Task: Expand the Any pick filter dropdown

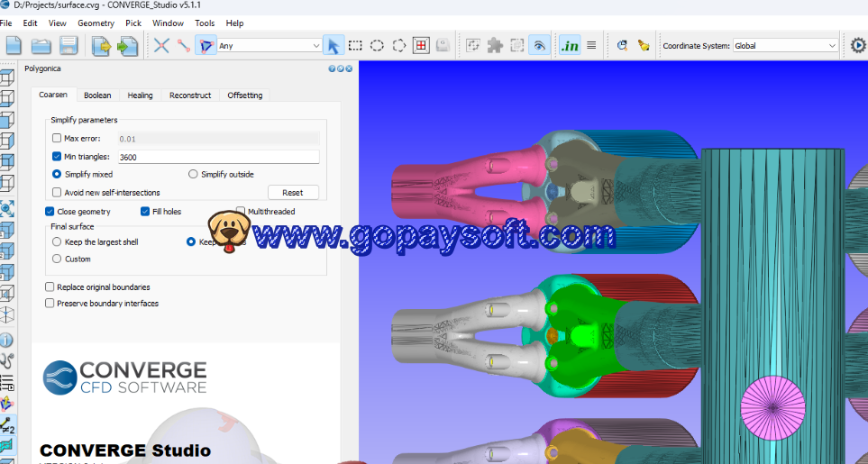Action: point(270,45)
